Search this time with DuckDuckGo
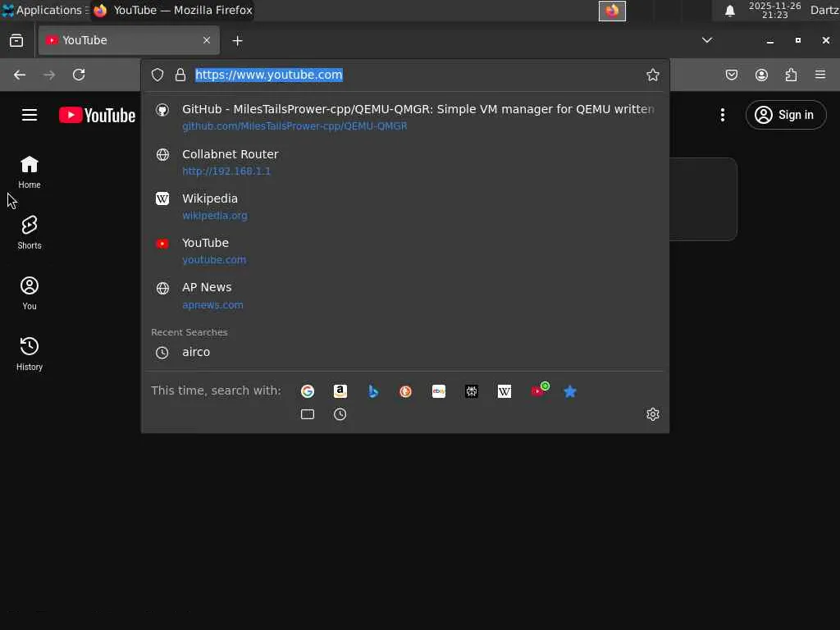This screenshot has width=840, height=630. [405, 391]
